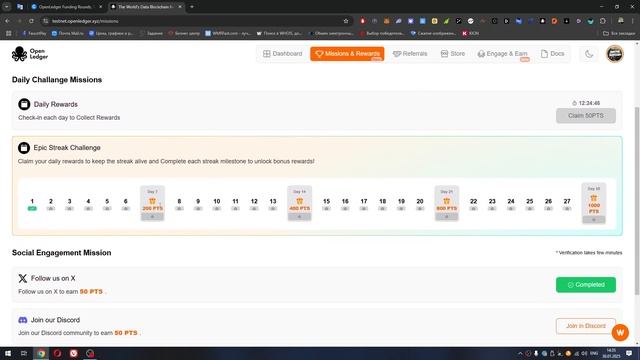The height and width of the screenshot is (360, 640).
Task: Click the Day 28 1000 PTS gift icon
Action: coord(593,198)
